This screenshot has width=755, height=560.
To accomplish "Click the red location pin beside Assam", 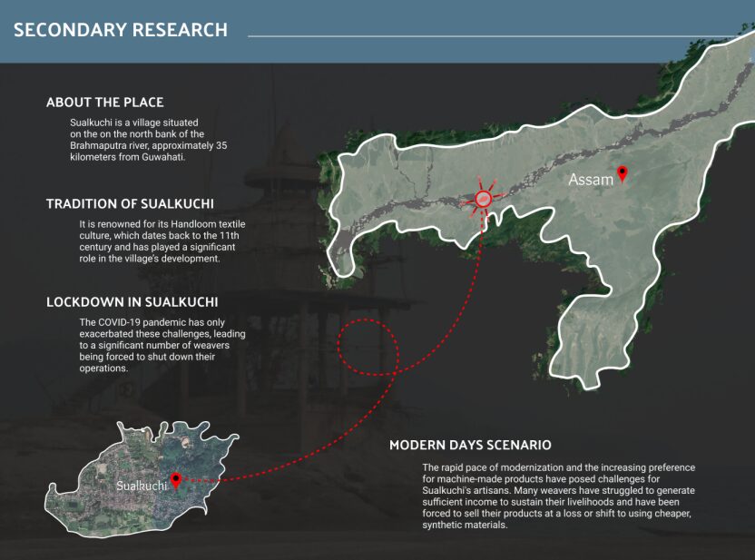I will 623,173.
